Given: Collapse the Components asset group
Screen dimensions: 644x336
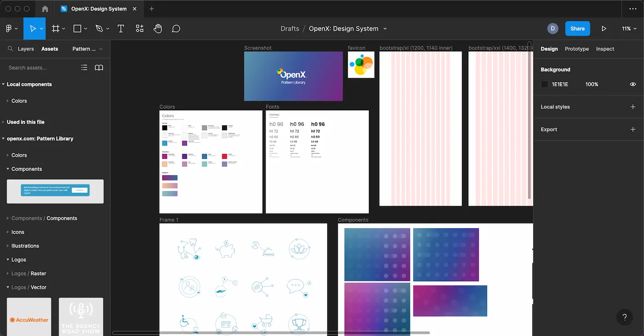Looking at the screenshot, I should point(8,169).
